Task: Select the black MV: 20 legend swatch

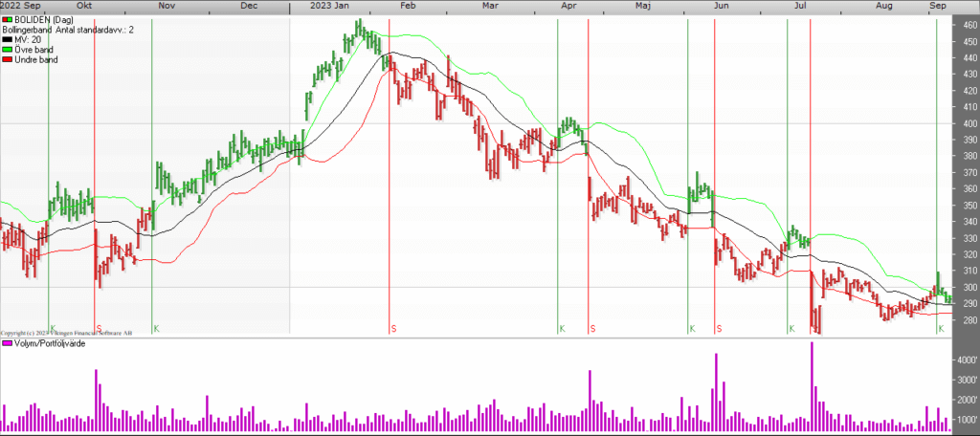Action: click(7, 39)
